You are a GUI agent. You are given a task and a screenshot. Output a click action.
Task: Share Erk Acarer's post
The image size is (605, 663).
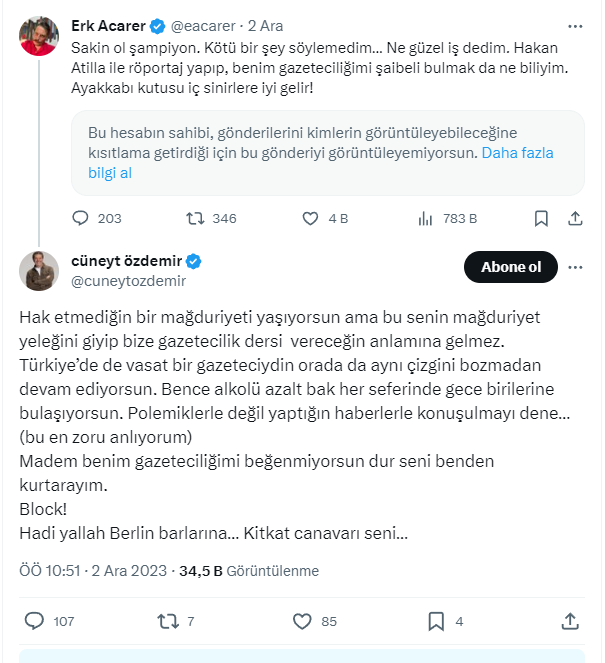pyautogui.click(x=575, y=218)
